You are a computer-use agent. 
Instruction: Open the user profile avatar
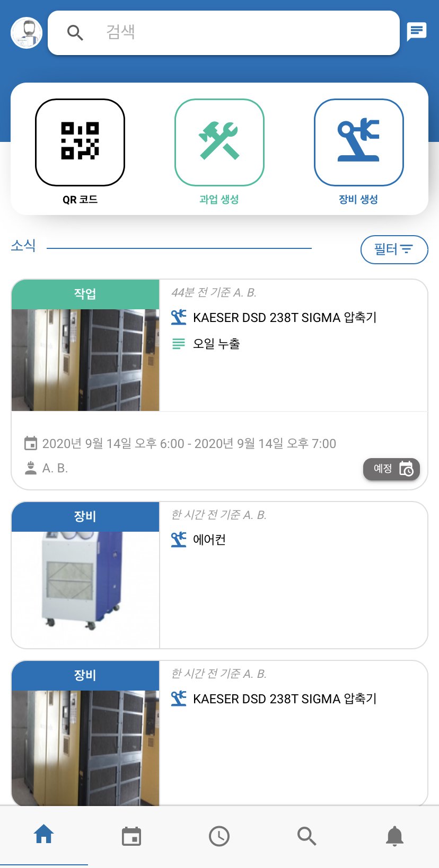[27, 33]
